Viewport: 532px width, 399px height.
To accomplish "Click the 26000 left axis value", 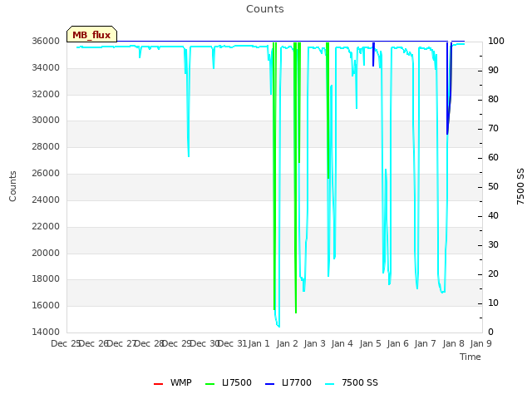I will click(x=46, y=174).
